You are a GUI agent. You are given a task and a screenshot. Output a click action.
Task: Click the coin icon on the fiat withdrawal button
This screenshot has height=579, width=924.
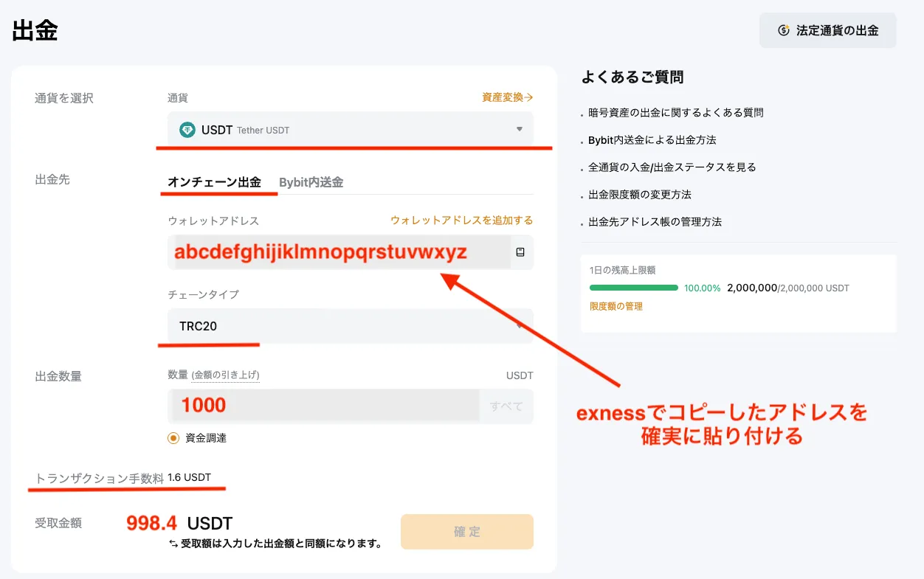click(x=784, y=31)
